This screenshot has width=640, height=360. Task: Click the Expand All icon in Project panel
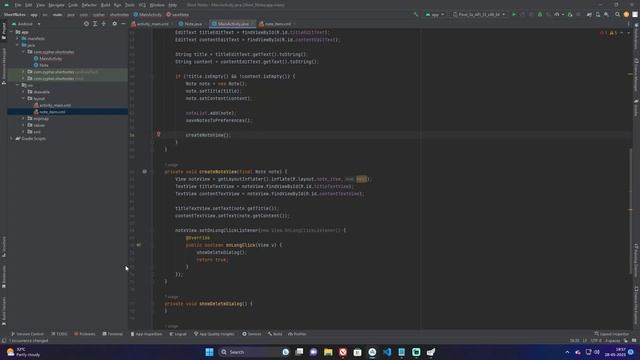95,24
